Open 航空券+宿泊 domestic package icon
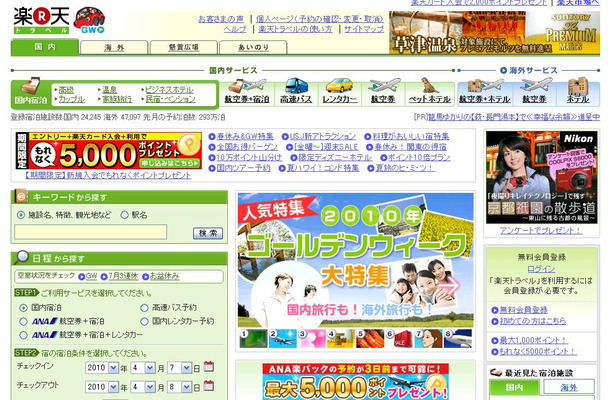The image size is (610, 400). click(x=247, y=92)
